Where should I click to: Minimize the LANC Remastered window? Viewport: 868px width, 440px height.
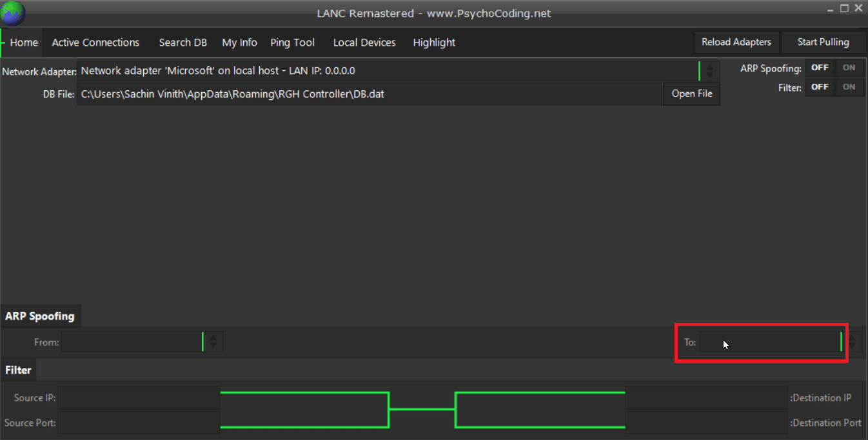831,8
